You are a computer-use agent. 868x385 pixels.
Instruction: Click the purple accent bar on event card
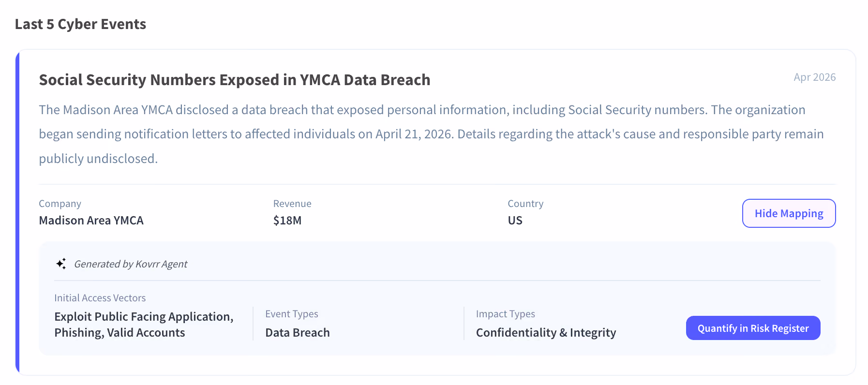pyautogui.click(x=17, y=212)
